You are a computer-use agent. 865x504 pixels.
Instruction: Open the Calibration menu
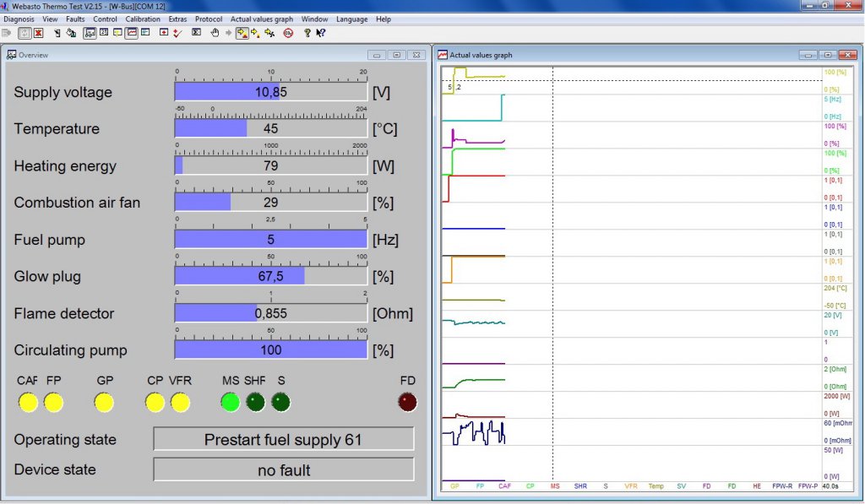click(x=143, y=19)
